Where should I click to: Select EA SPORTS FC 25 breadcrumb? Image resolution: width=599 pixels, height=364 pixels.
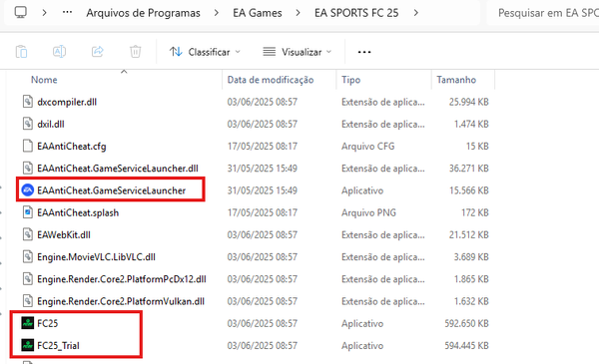356,13
